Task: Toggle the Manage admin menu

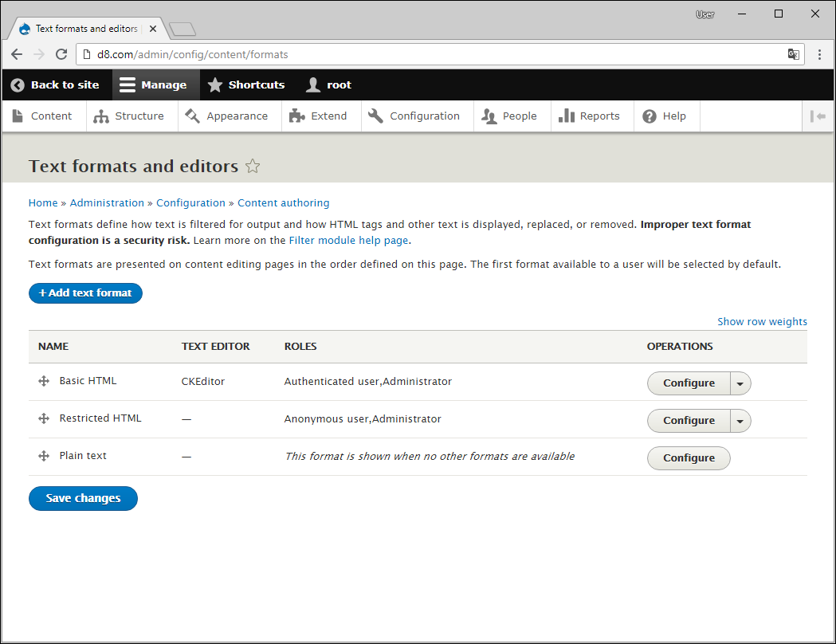Action: point(153,84)
